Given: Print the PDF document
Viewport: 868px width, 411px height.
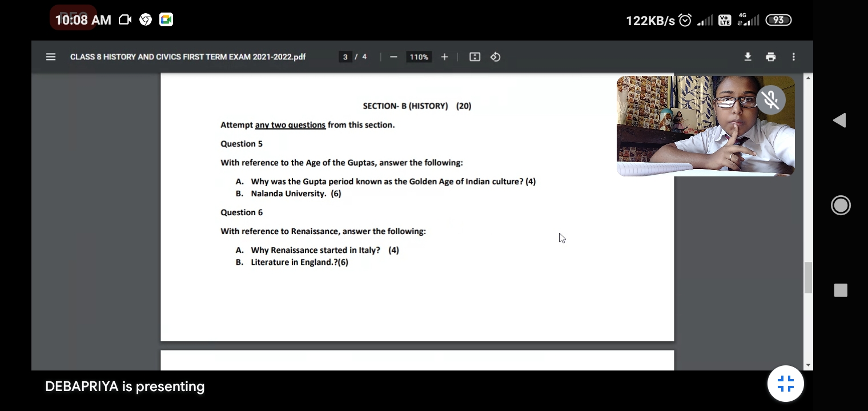Looking at the screenshot, I should pyautogui.click(x=771, y=57).
